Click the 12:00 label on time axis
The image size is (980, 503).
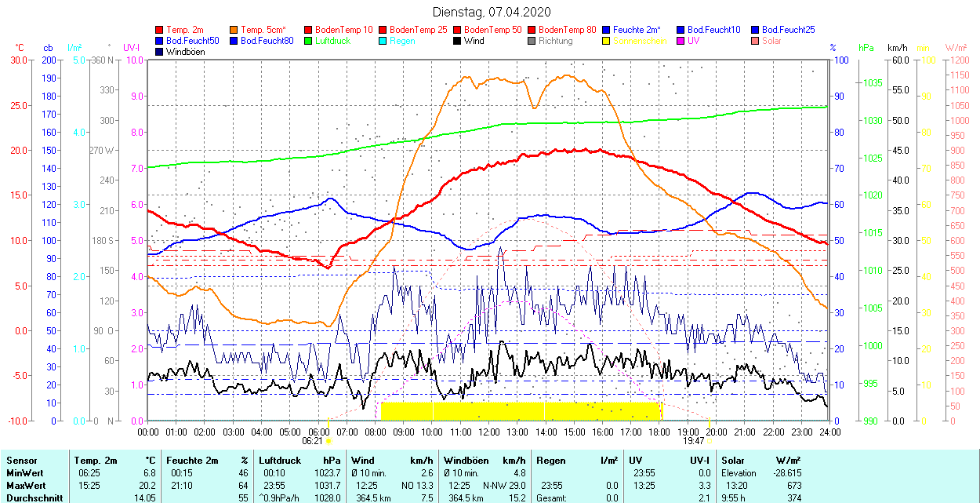(x=488, y=432)
